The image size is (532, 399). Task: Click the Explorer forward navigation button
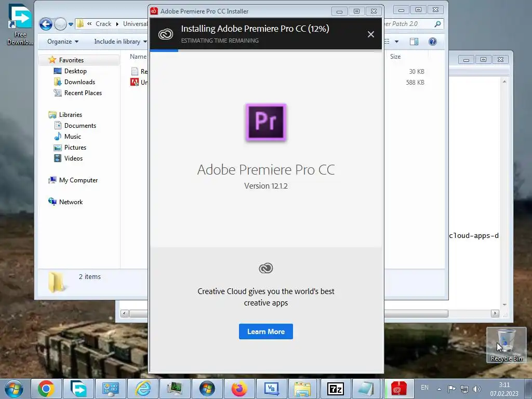pyautogui.click(x=60, y=24)
